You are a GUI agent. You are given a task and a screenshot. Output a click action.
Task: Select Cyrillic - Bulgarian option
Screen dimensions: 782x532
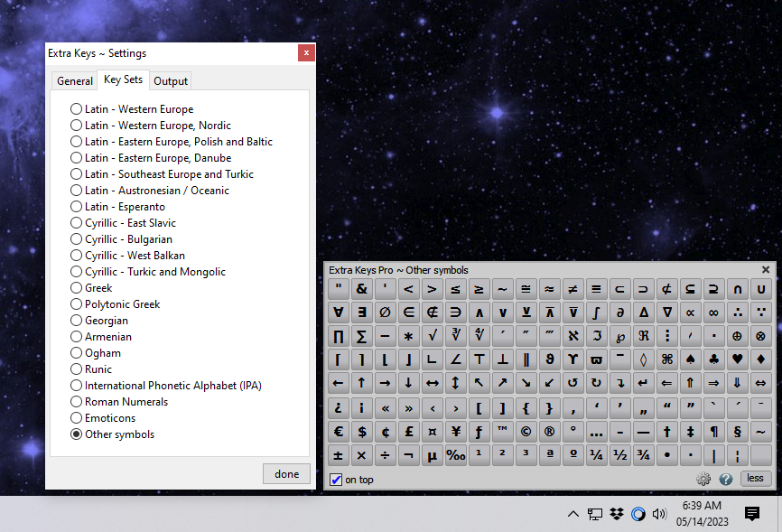(x=121, y=239)
